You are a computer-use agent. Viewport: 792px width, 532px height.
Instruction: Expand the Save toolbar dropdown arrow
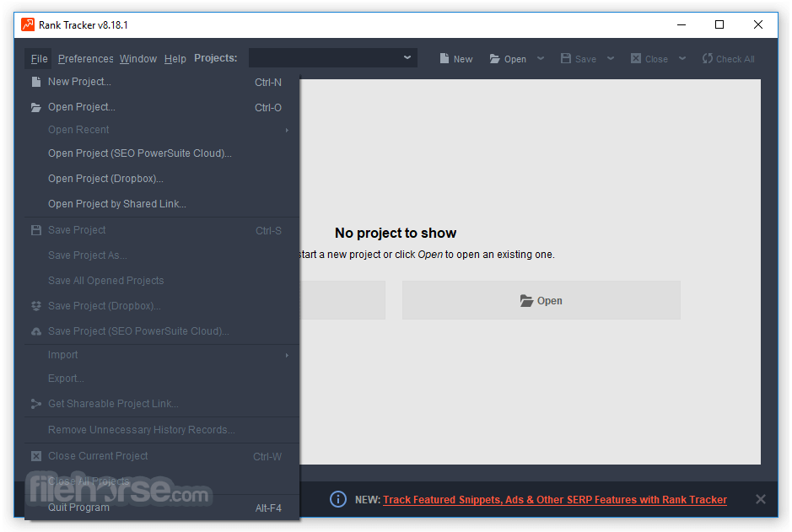(x=611, y=58)
